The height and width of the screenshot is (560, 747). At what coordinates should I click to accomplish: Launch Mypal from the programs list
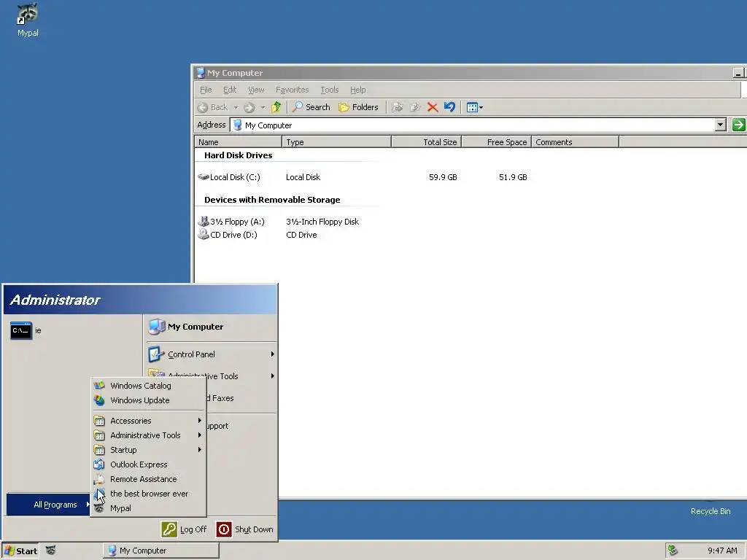(147, 508)
